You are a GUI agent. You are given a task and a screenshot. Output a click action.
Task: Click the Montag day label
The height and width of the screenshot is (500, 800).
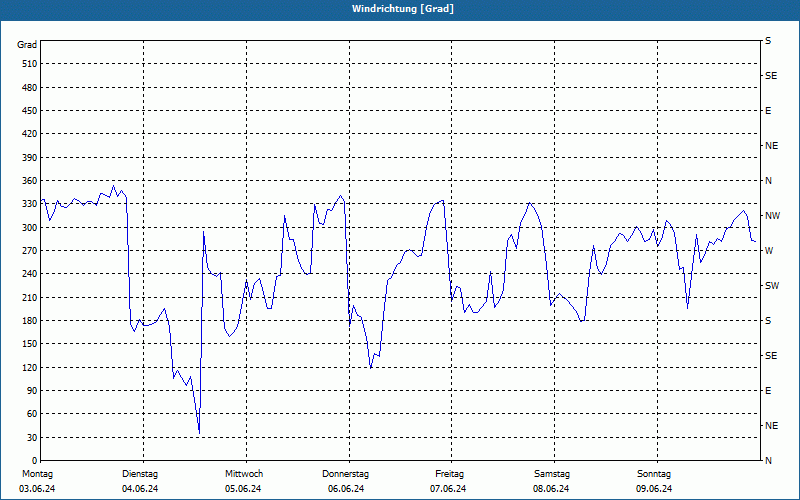tap(37, 474)
